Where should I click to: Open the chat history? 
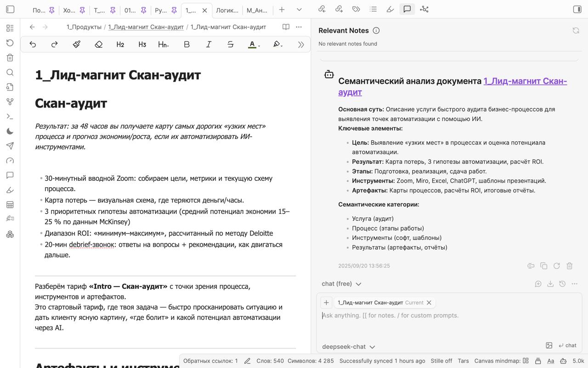click(x=562, y=284)
